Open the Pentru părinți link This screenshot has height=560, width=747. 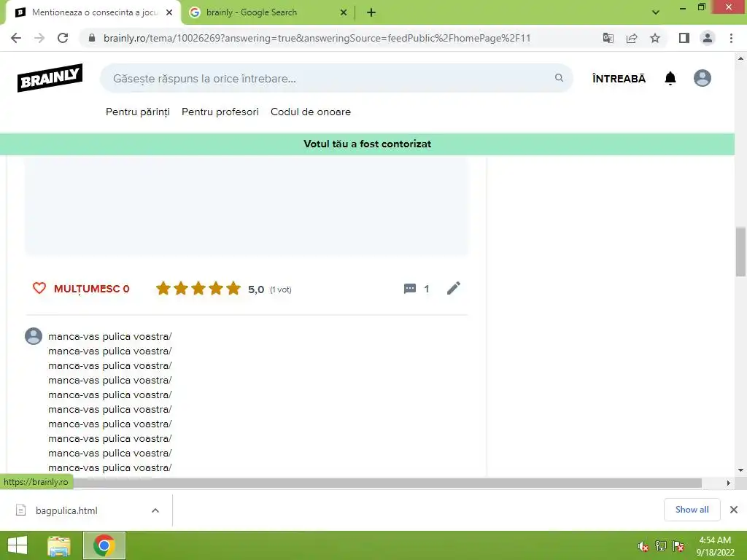click(x=138, y=112)
